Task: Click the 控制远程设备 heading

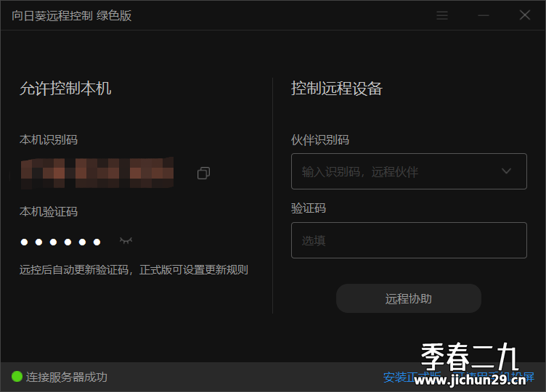Action: (x=337, y=89)
